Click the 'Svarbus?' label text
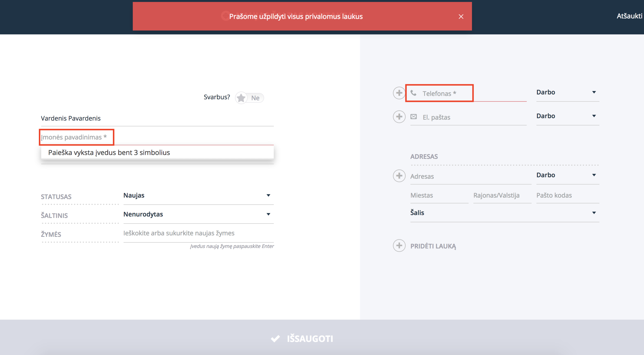The image size is (644, 355). coord(217,97)
